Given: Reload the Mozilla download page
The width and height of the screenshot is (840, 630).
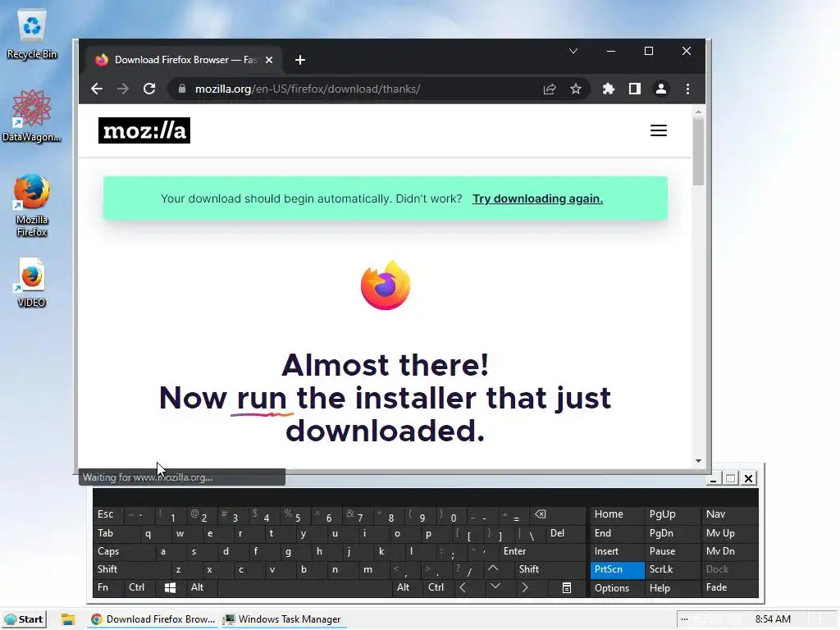Looking at the screenshot, I should pos(149,89).
